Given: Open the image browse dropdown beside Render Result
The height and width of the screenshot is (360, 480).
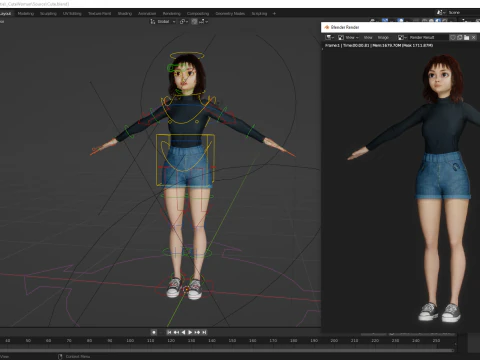Looking at the screenshot, I should 402,37.
